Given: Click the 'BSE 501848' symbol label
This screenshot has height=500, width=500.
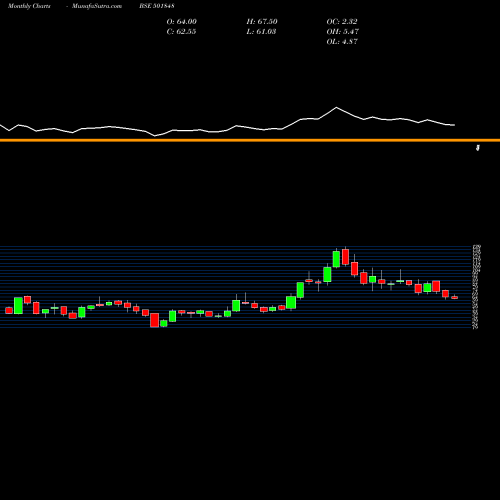Looking at the screenshot, I should coord(157,6).
